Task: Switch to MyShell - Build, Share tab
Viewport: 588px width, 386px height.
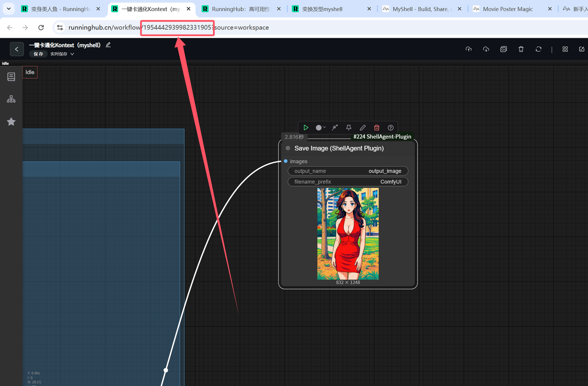Action: pos(422,9)
